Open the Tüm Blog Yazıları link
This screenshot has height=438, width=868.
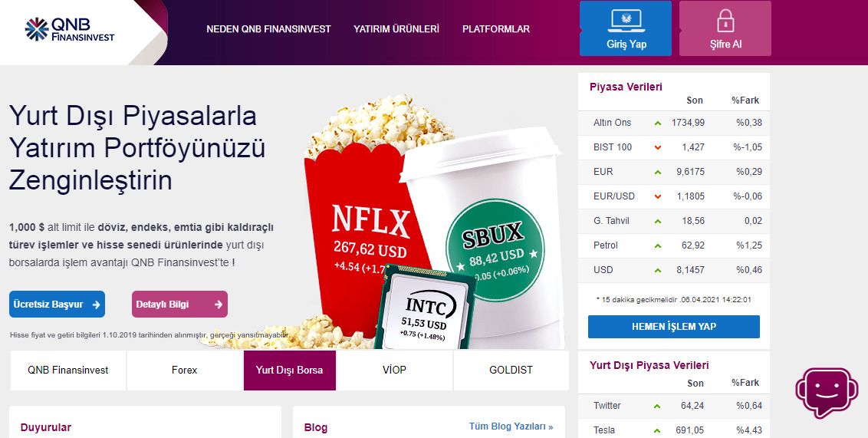511,426
